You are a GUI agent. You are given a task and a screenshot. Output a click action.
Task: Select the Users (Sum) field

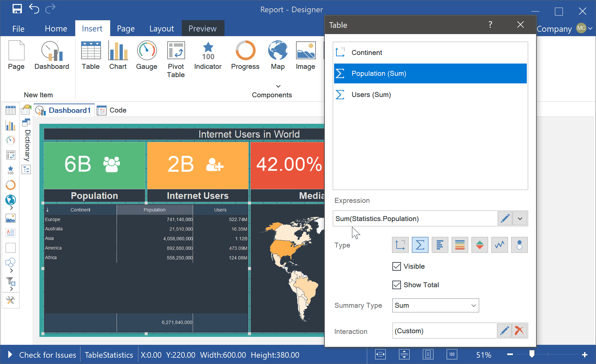coord(430,95)
